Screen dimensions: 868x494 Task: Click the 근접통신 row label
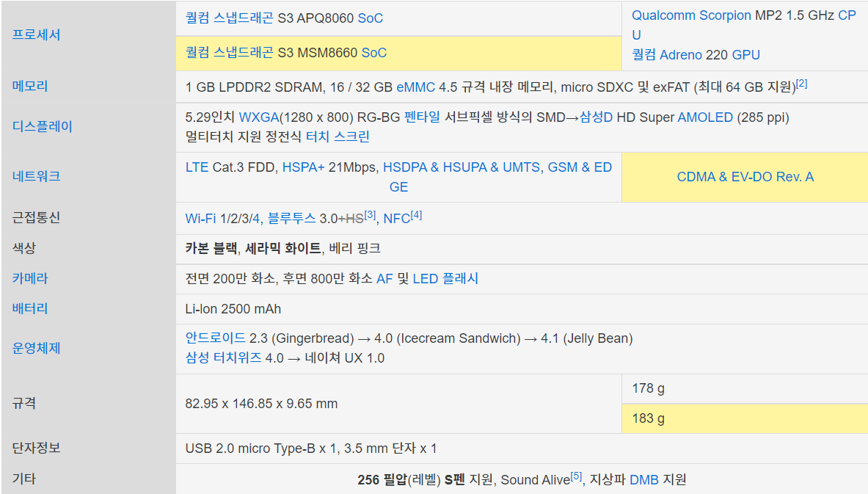[37, 218]
